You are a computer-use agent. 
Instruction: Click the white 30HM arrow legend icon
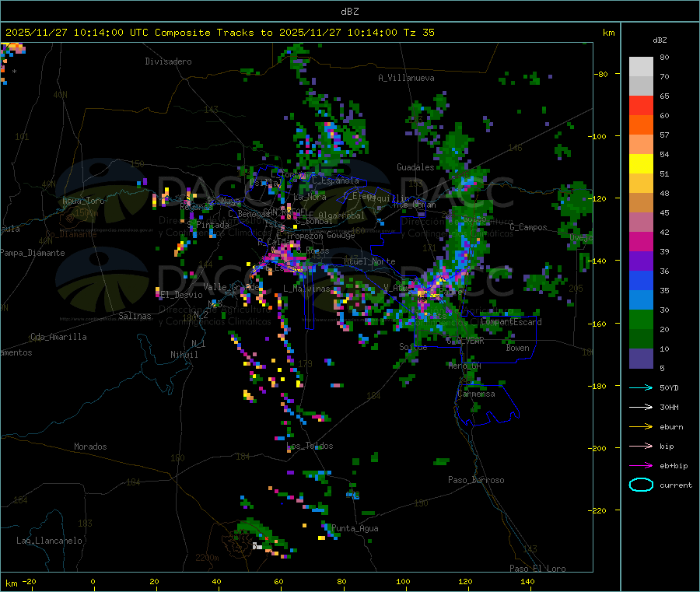(x=641, y=407)
